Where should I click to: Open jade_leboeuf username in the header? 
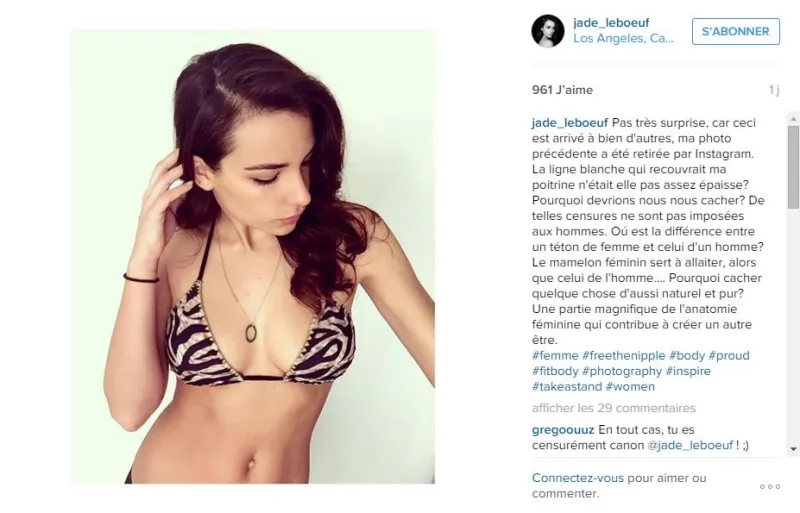pyautogui.click(x=611, y=22)
